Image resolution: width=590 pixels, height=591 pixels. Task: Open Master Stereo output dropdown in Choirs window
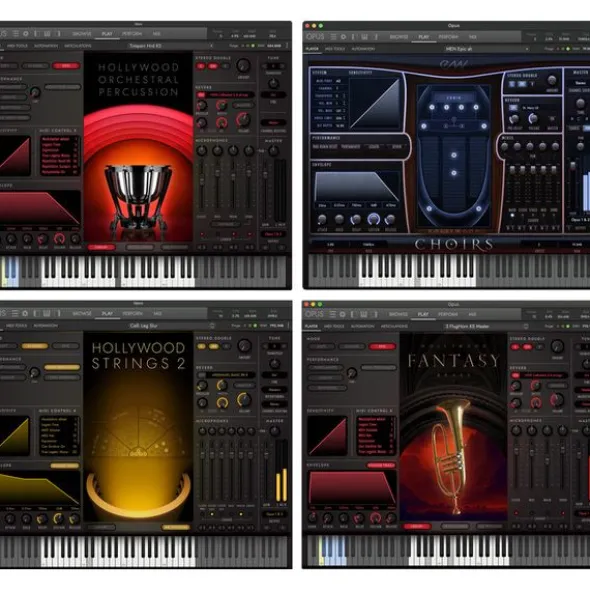tap(580, 83)
